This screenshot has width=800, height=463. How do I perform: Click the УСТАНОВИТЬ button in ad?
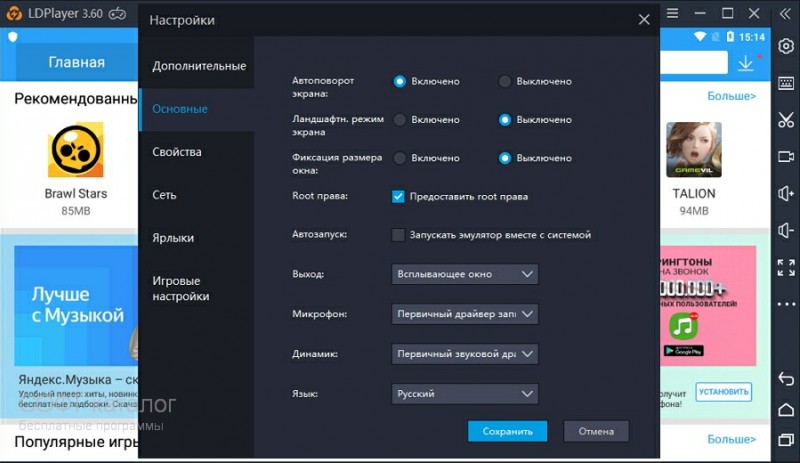[x=723, y=392]
